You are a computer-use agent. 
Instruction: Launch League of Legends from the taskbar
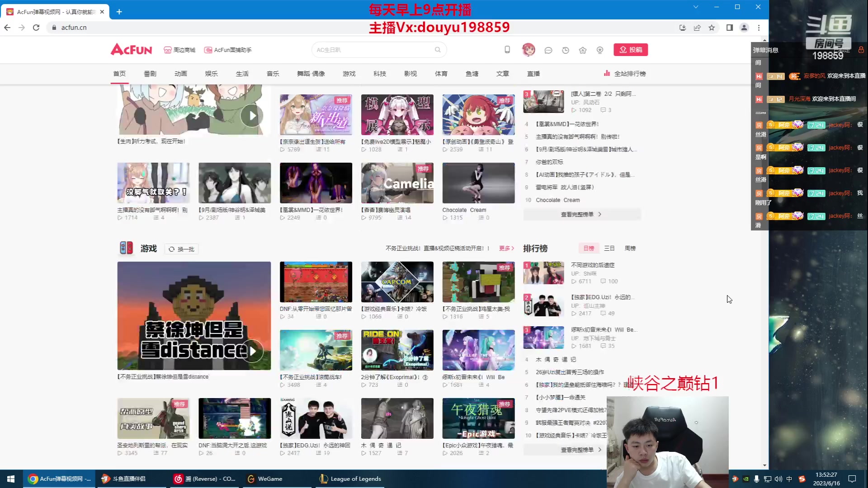coord(350,479)
